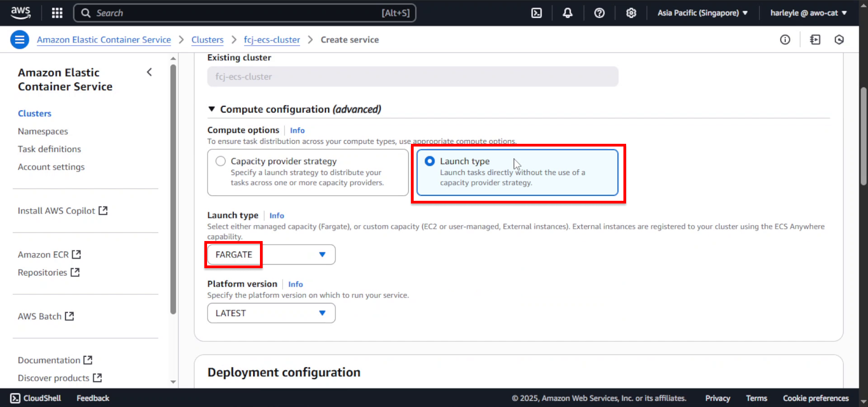The height and width of the screenshot is (407, 868).
Task: Open the services grid menu
Action: click(x=57, y=13)
